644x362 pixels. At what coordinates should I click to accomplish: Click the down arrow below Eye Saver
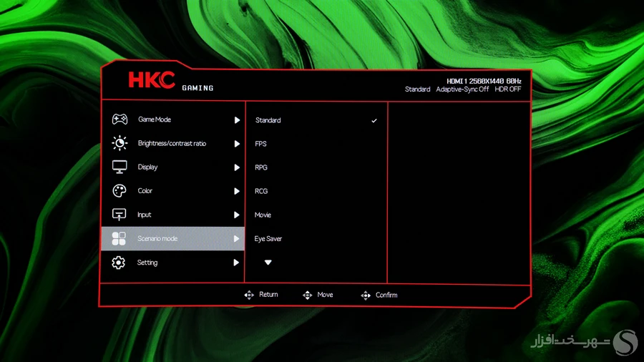coord(268,263)
